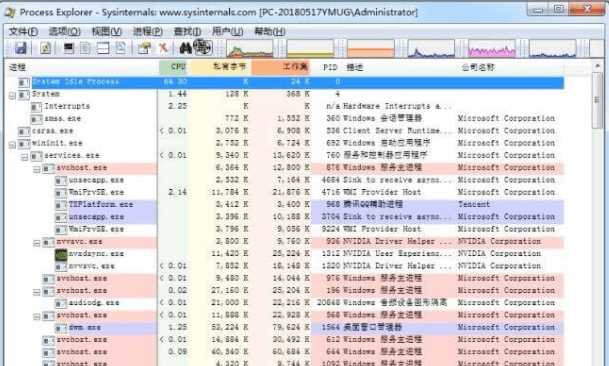609x366 pixels.
Task: Toggle the lower pane split-window icon
Action: tap(103, 48)
